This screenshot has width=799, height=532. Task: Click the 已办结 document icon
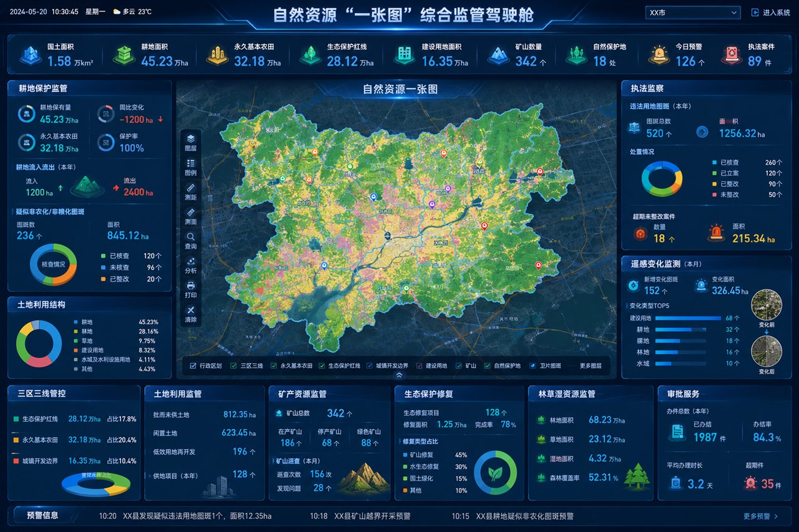coord(677,431)
